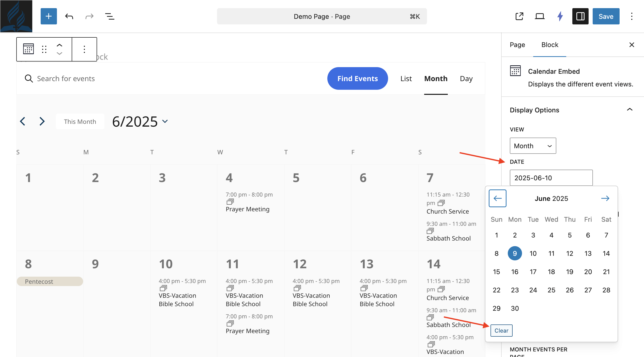Click the block inserter plus icon
Image resolution: width=644 pixels, height=357 pixels.
coord(49,16)
